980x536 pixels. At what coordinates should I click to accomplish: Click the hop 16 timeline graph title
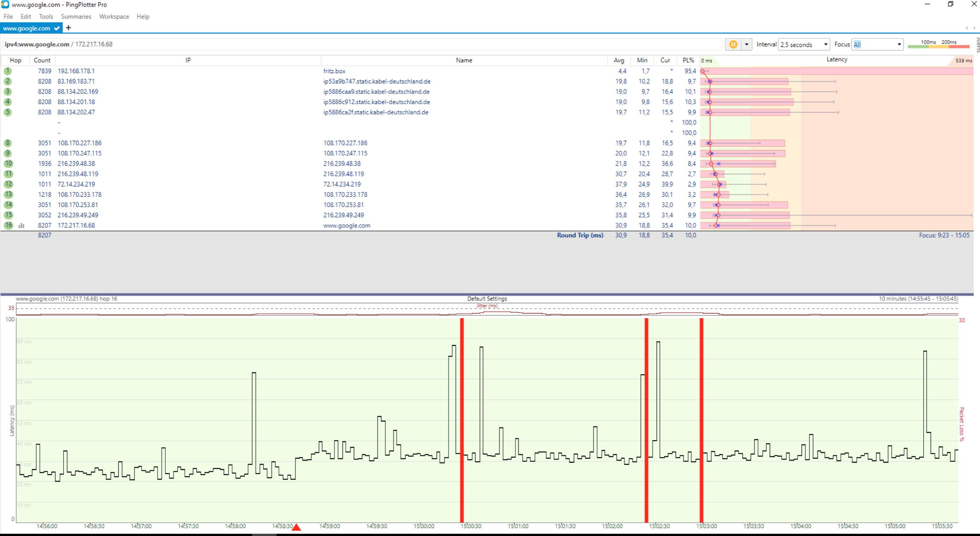(x=67, y=298)
